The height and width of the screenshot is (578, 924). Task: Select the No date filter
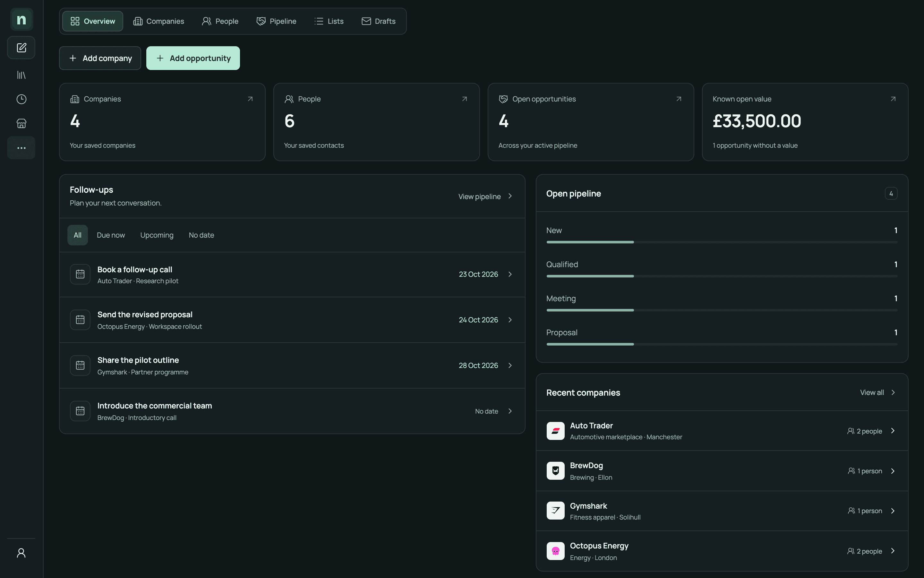click(201, 235)
